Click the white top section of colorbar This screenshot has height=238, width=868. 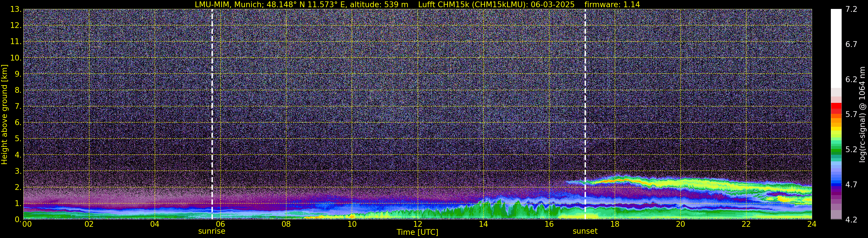[x=836, y=48]
